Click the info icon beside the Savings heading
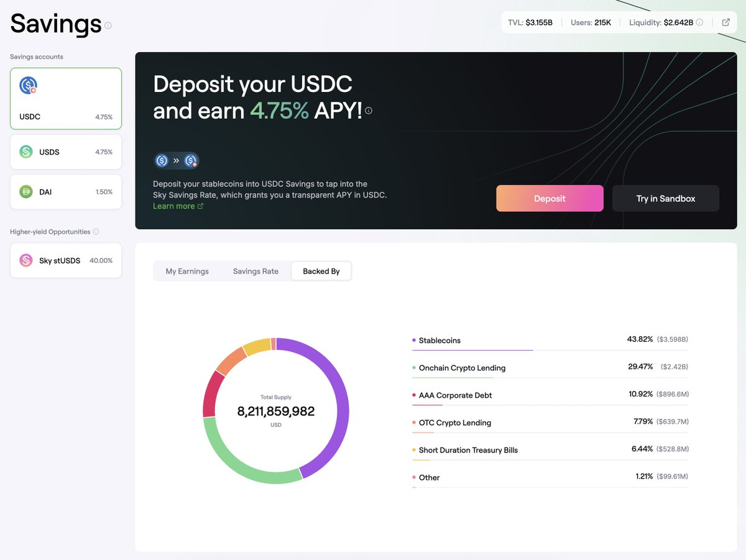The width and height of the screenshot is (746, 560). pyautogui.click(x=108, y=27)
